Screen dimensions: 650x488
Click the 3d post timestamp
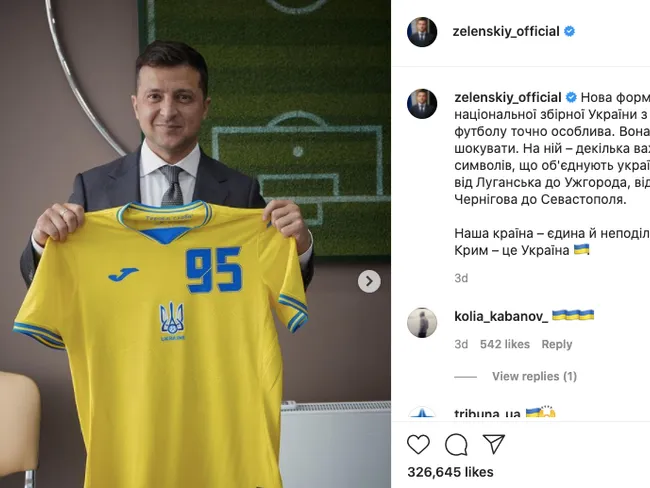pyautogui.click(x=461, y=278)
